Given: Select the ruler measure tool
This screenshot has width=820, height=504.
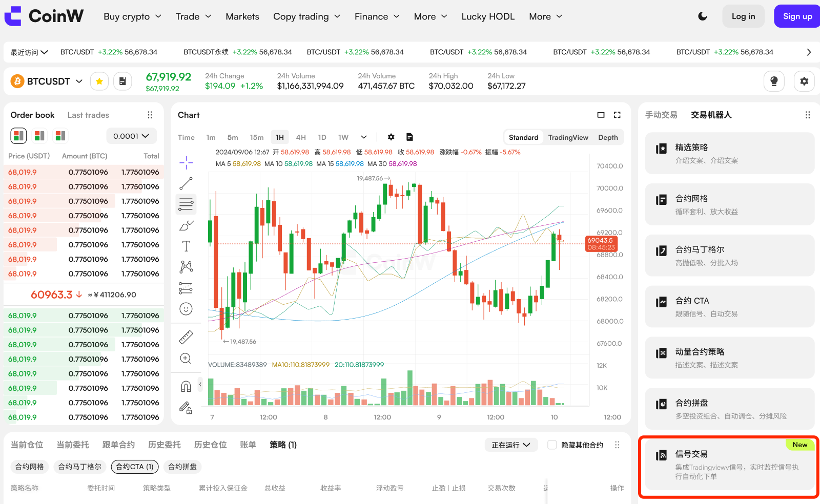Looking at the screenshot, I should point(186,337).
